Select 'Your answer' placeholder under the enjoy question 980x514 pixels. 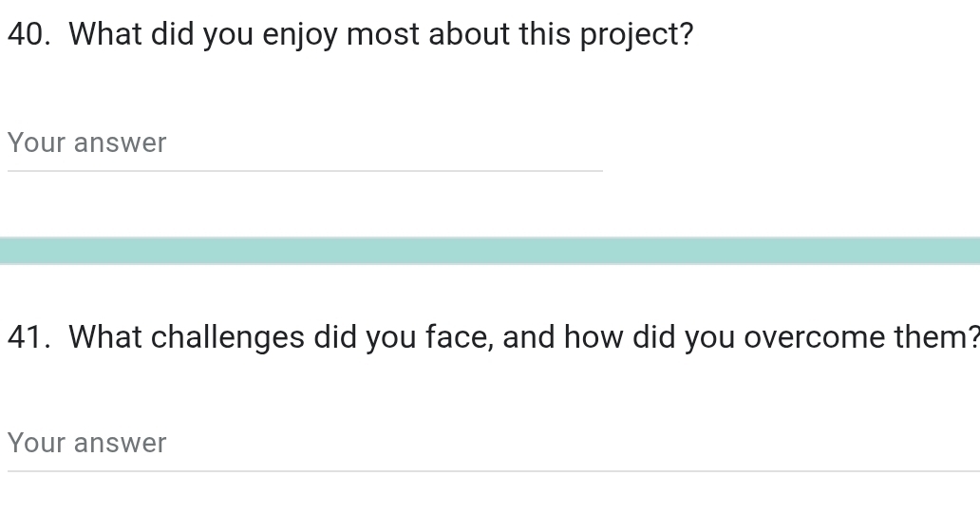[x=87, y=143]
